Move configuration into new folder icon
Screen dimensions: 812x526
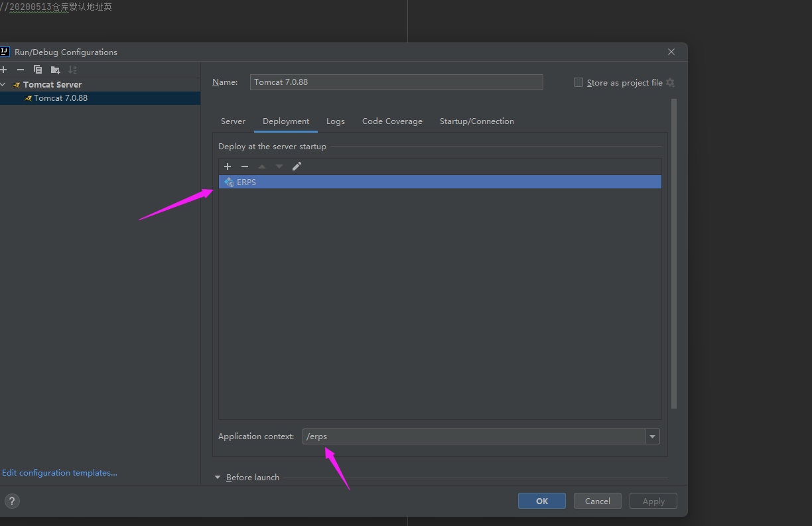[x=56, y=70]
